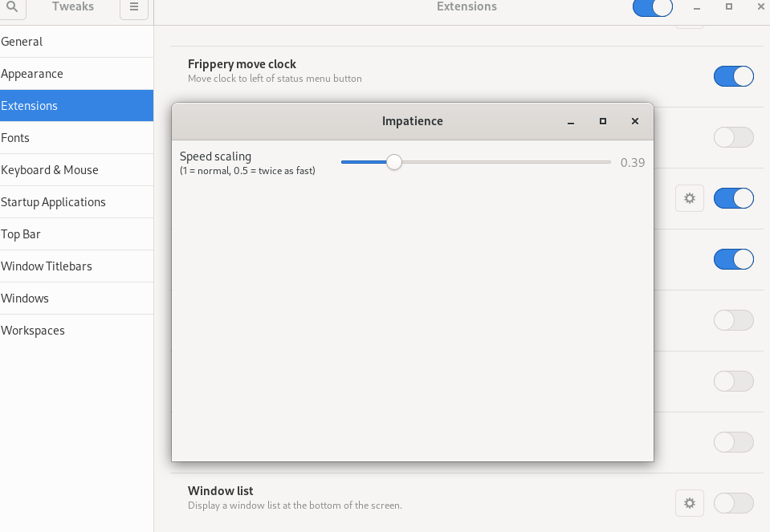The image size is (770, 532).
Task: Switch to the Fonts section
Action: (x=15, y=137)
